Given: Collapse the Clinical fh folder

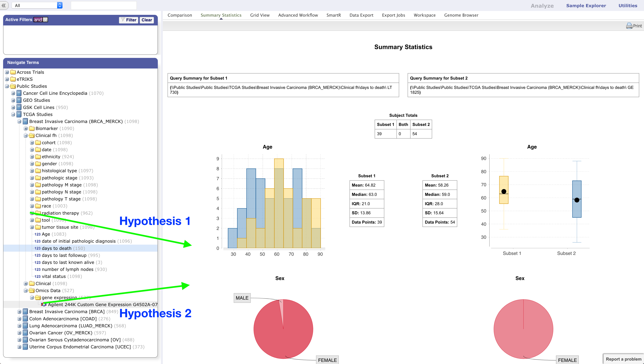Looking at the screenshot, I should [25, 136].
